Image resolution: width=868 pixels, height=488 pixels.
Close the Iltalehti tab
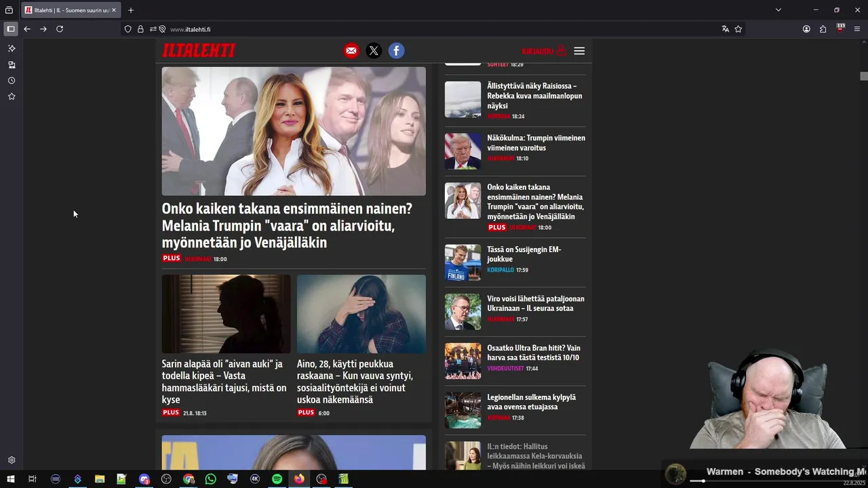click(x=114, y=10)
